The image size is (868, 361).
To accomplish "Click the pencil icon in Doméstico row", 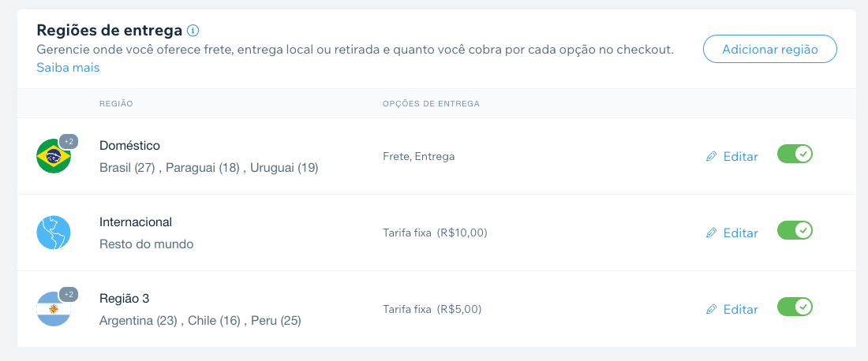I will click(x=711, y=157).
